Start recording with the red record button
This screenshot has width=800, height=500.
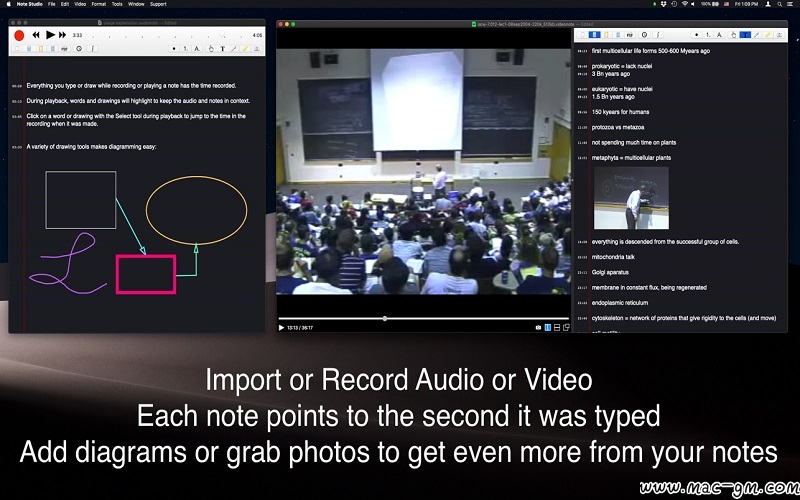tap(19, 35)
